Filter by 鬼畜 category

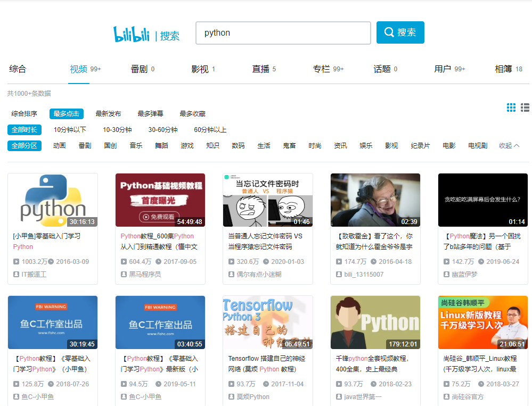tap(289, 146)
